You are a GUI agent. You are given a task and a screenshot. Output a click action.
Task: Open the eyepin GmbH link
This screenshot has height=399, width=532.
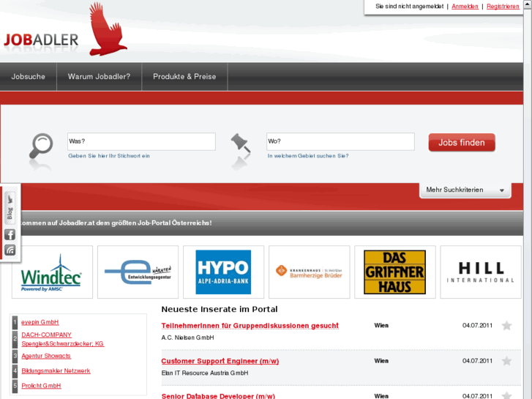pos(40,322)
